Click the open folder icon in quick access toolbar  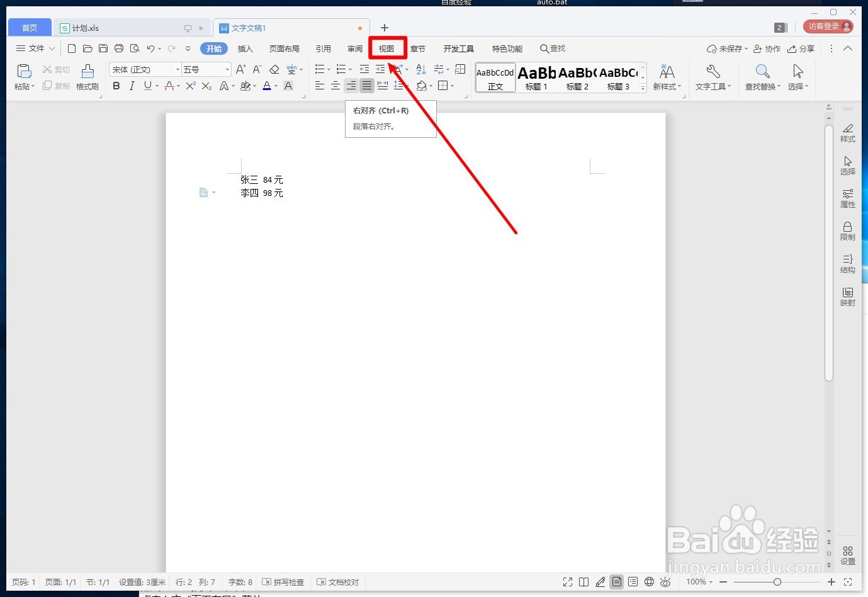click(87, 48)
